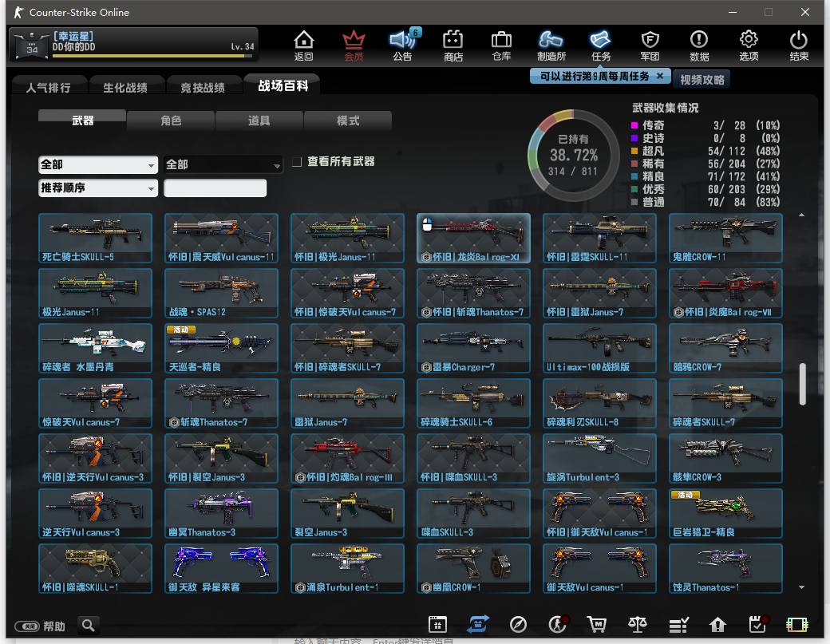Click the weapon list scrollbar thumb
This screenshot has width=830, height=644.
(x=803, y=384)
